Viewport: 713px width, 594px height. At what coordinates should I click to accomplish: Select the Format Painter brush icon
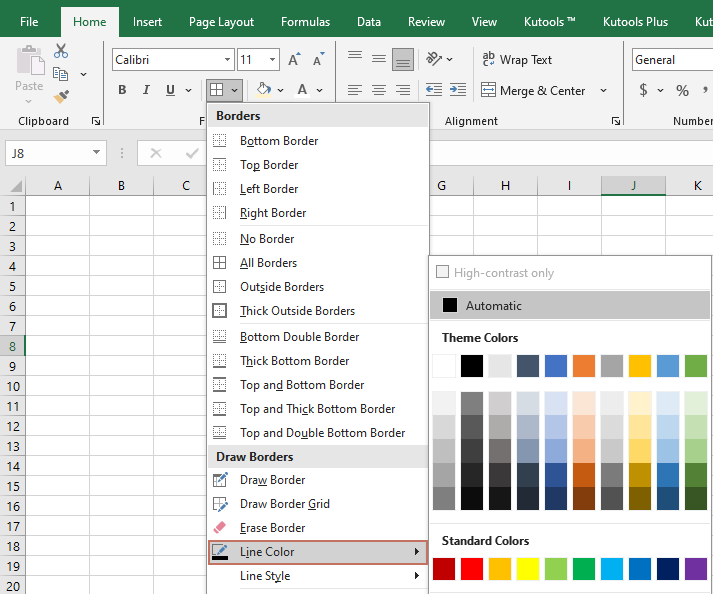[61, 97]
